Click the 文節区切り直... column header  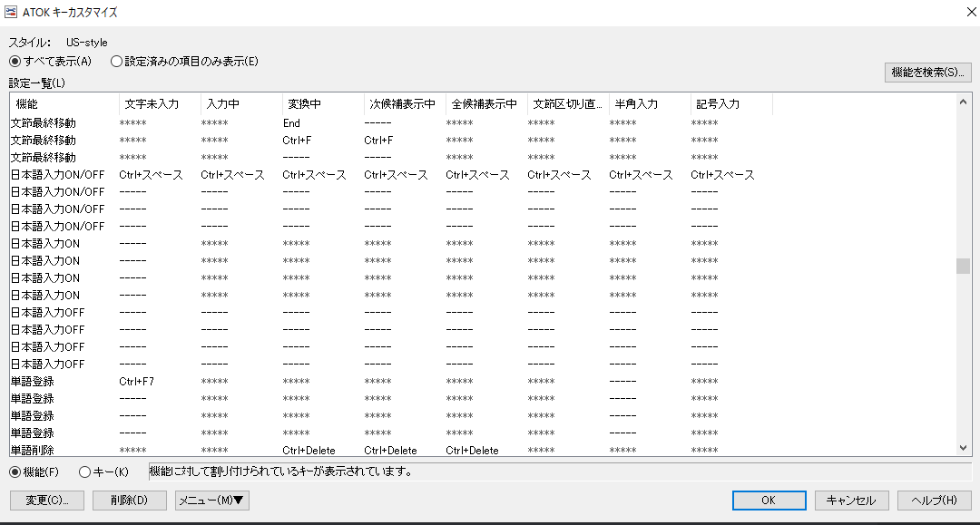point(567,104)
